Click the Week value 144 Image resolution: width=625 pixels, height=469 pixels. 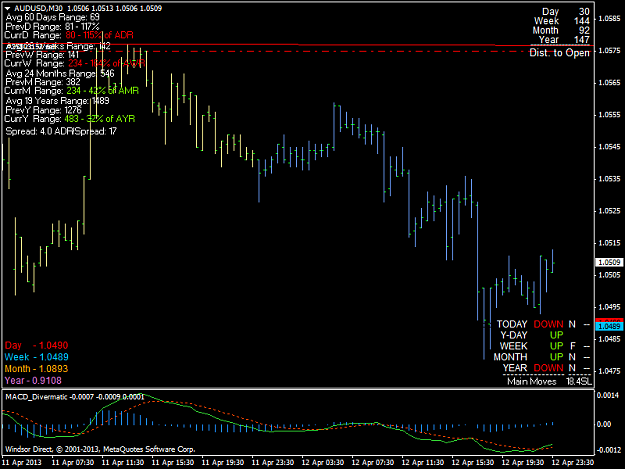click(x=582, y=21)
